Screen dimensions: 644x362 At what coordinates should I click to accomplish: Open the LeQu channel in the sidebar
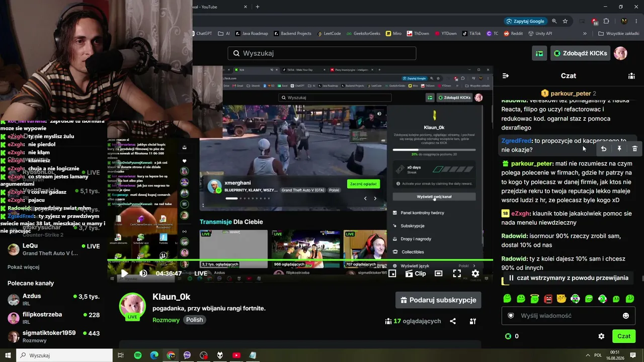point(54,249)
